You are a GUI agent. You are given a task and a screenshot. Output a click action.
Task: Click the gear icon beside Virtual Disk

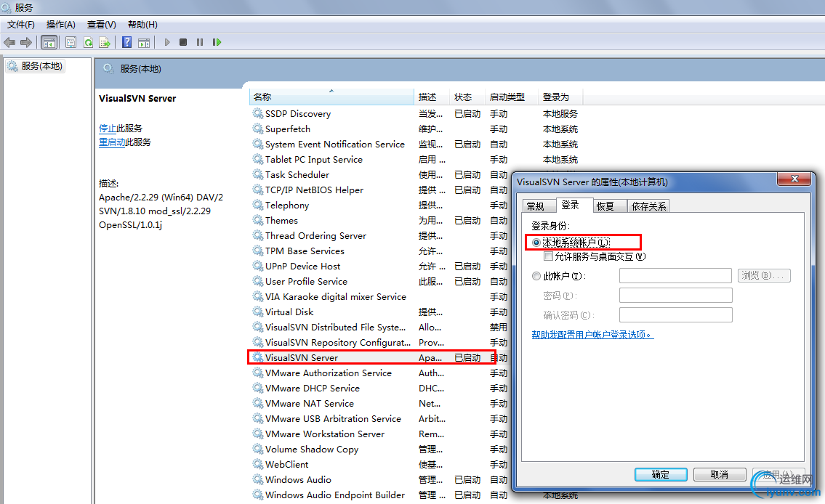tap(258, 312)
